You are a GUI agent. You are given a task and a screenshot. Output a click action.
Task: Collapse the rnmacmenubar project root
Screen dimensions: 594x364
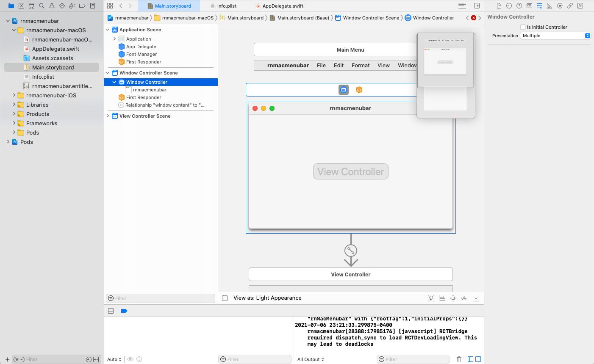coord(8,21)
